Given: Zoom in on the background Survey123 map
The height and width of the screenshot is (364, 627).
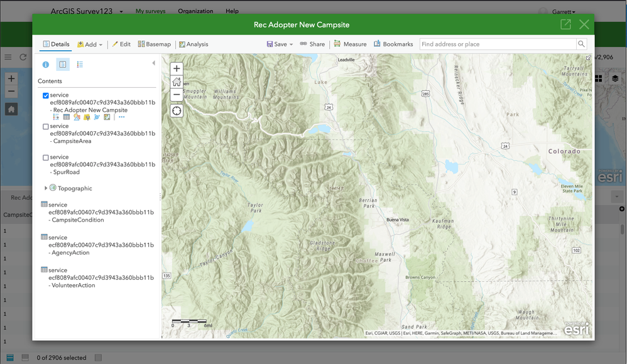Looking at the screenshot, I should coord(11,78).
